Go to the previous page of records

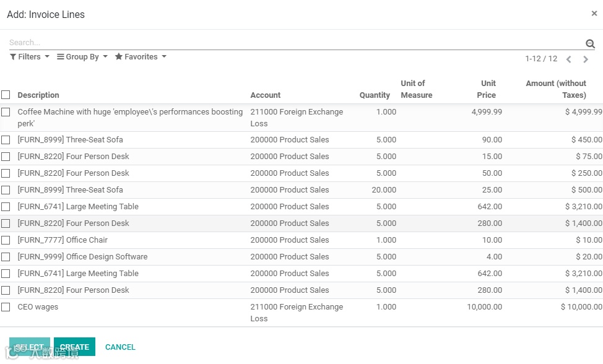pos(568,59)
